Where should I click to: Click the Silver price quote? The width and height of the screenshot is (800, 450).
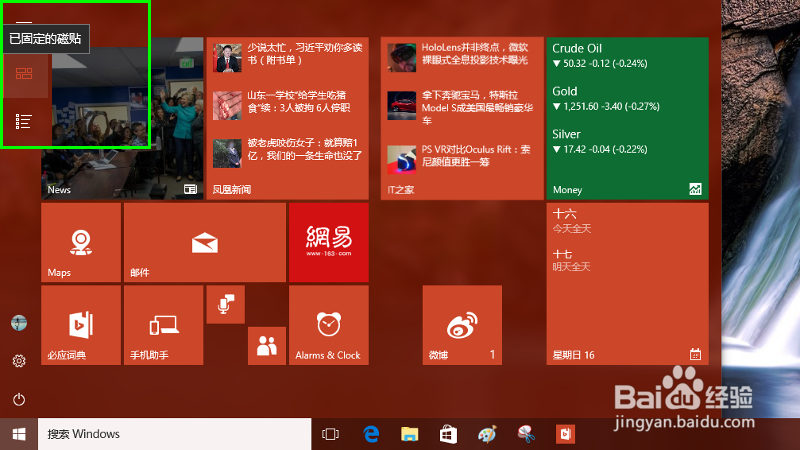click(600, 141)
